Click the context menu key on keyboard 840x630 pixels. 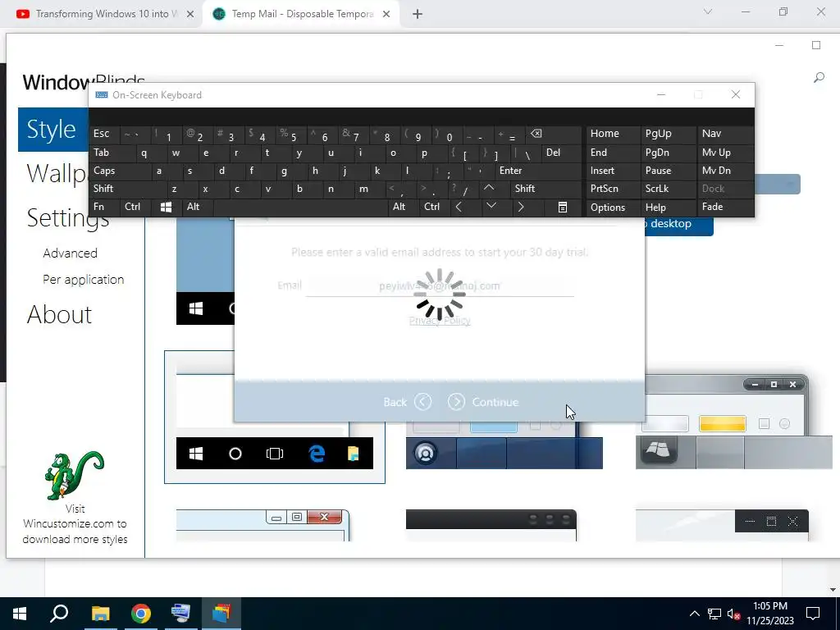(x=563, y=208)
